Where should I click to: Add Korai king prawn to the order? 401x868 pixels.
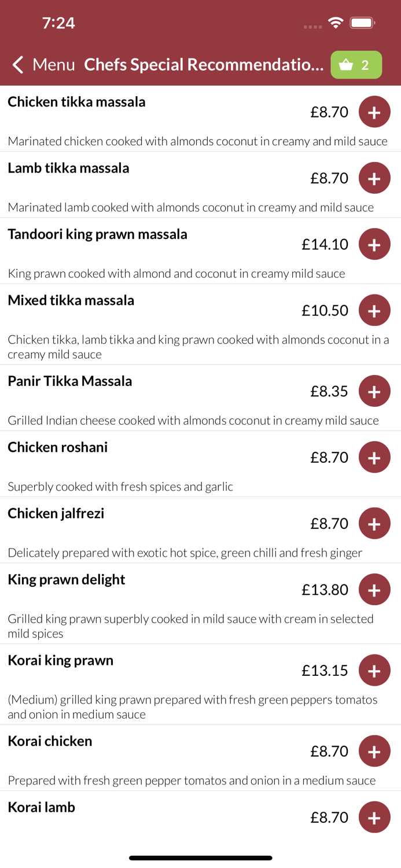tap(374, 670)
